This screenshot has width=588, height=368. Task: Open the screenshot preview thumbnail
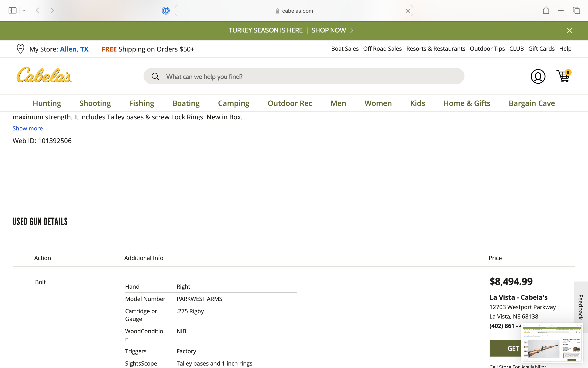click(552, 343)
